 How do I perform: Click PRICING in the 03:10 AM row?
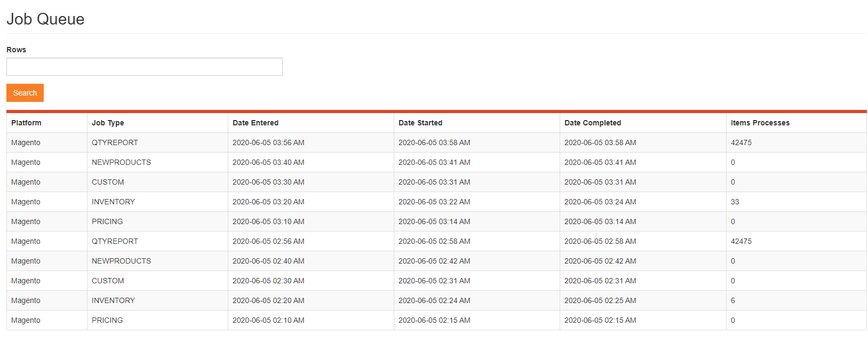click(x=107, y=221)
